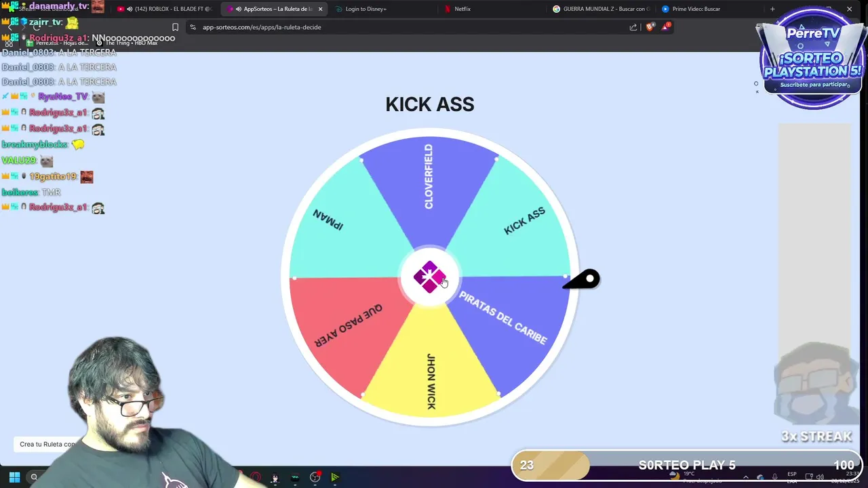Click the chat username 19gatito19
This screenshot has height=488, width=868.
(x=52, y=176)
